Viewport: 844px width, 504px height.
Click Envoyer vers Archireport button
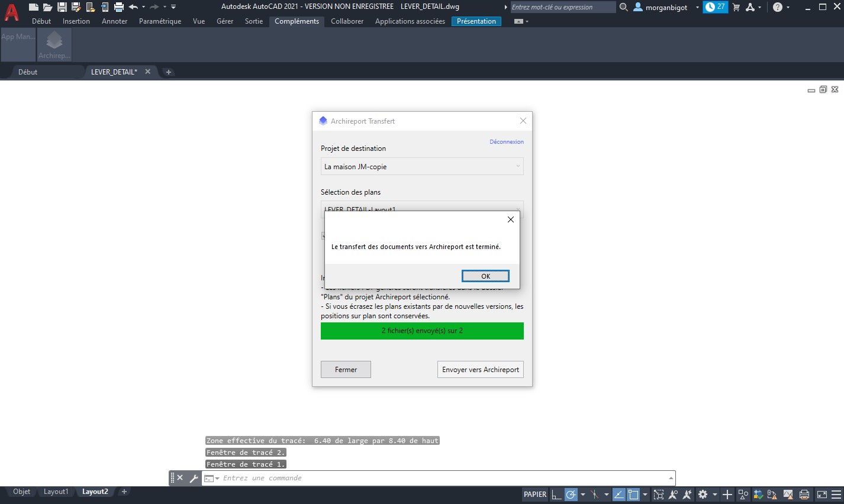(481, 370)
